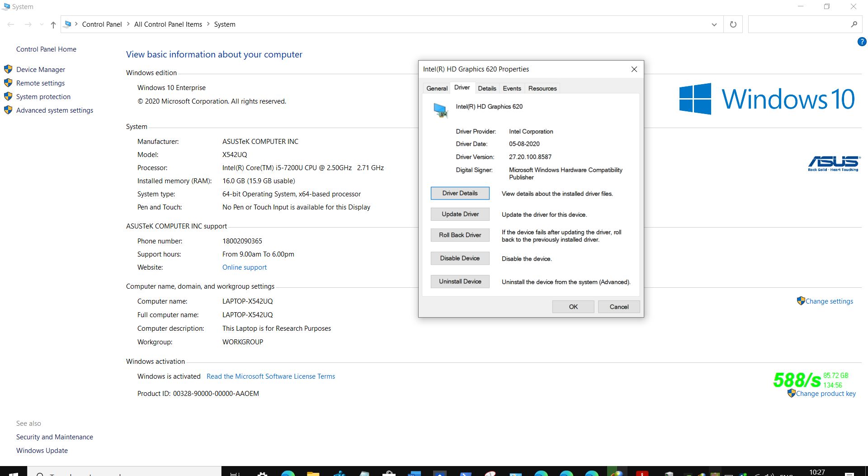Expand the chevron after Control Panel breadcrumb

pyautogui.click(x=128, y=24)
